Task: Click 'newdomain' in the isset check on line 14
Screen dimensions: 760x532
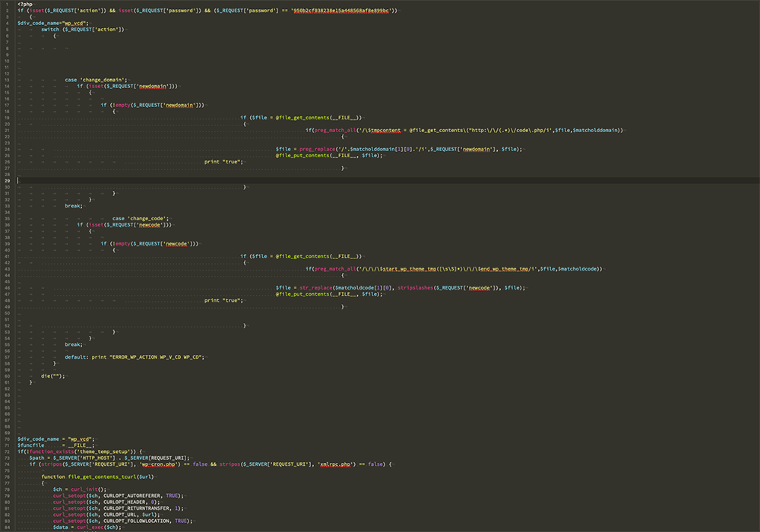Action: 153,86
